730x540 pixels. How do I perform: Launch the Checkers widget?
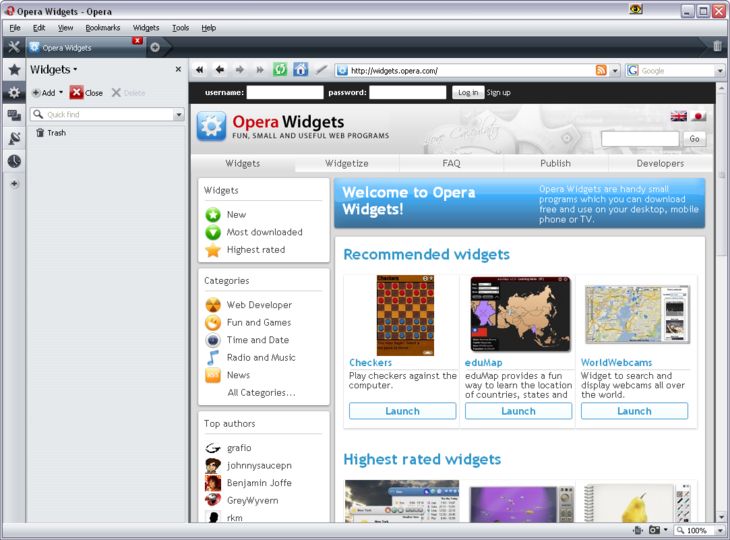click(x=403, y=411)
